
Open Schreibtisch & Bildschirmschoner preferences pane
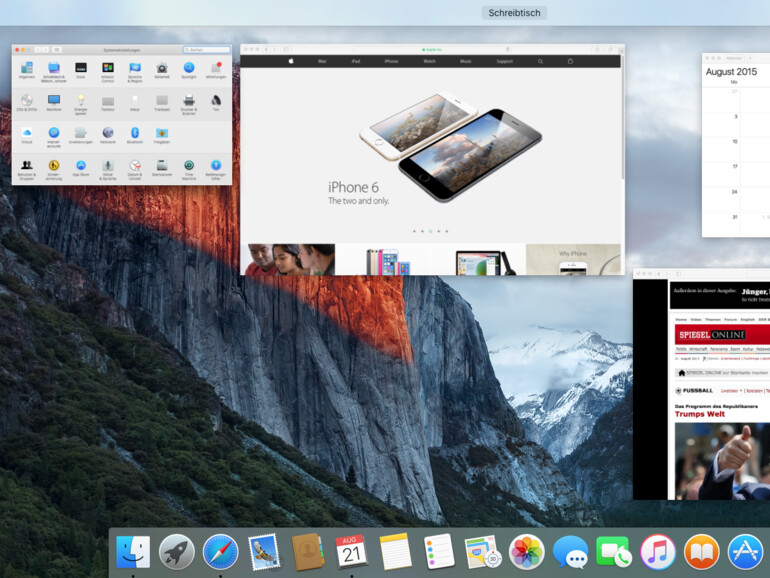pyautogui.click(x=54, y=71)
